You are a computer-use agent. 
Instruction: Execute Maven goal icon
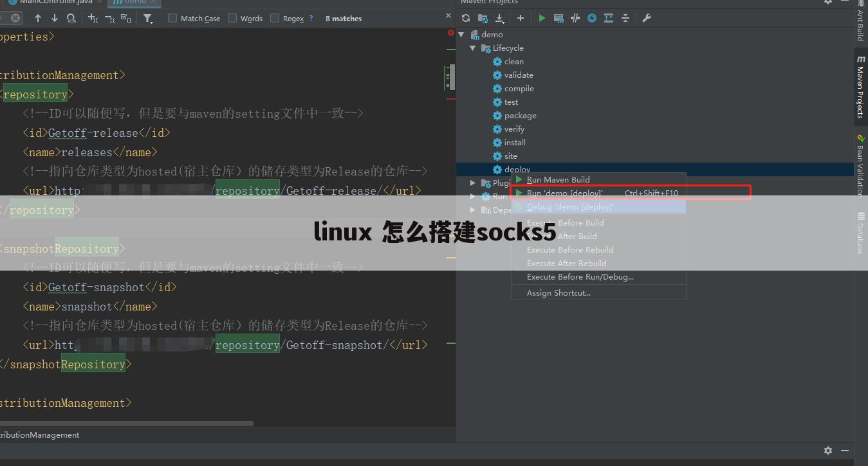559,18
